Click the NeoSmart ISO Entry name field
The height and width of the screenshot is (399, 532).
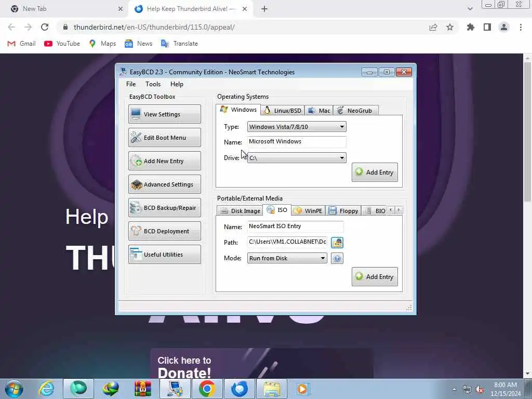click(x=295, y=227)
